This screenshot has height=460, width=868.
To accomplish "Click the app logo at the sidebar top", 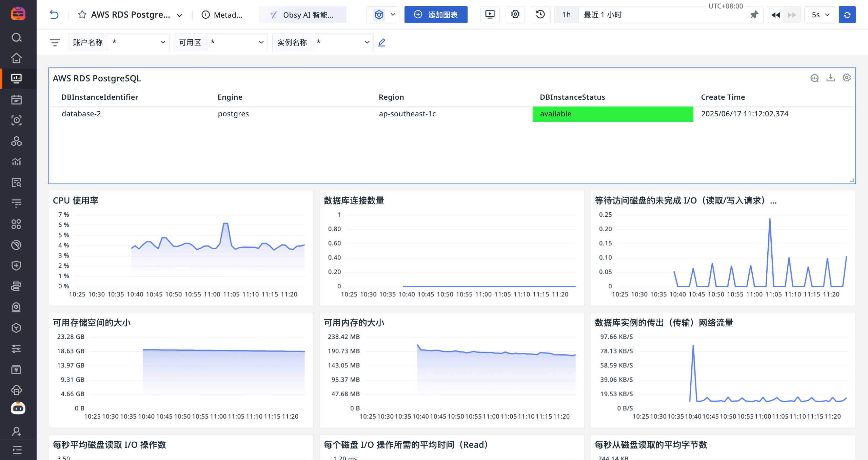I will pos(18,14).
